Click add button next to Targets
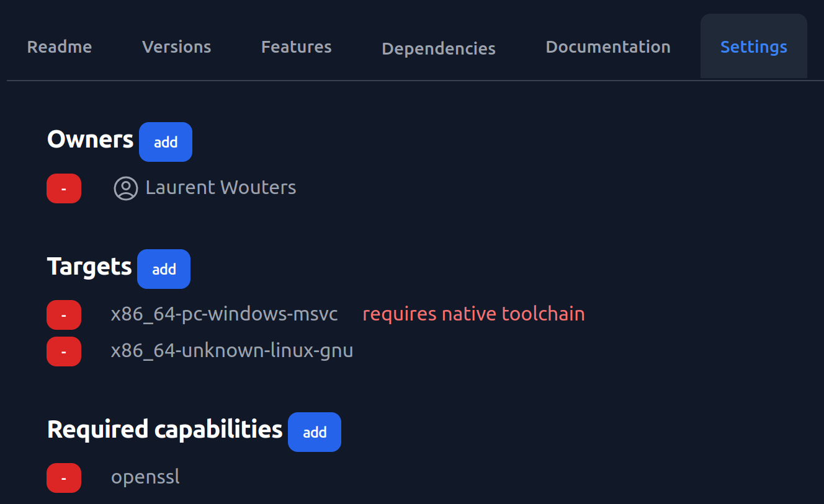The height and width of the screenshot is (504, 824). pyautogui.click(x=164, y=269)
